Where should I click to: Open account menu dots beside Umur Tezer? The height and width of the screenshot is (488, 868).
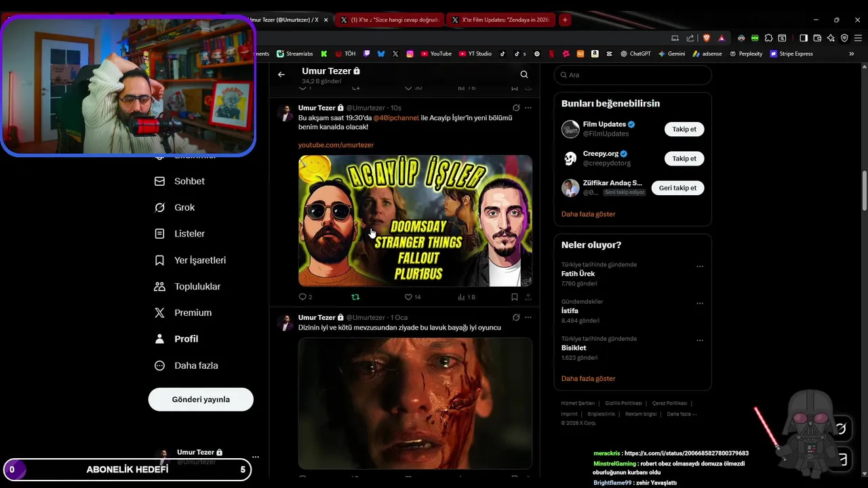click(x=255, y=457)
